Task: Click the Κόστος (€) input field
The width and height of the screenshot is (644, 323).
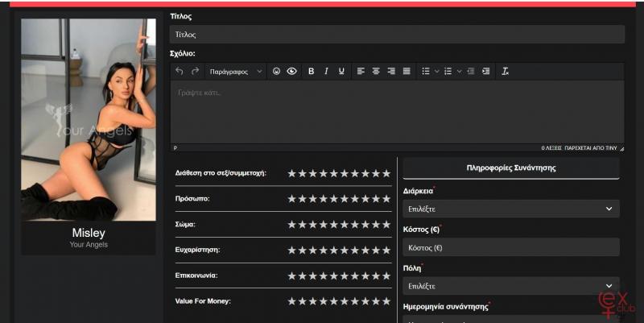Action: tap(511, 247)
